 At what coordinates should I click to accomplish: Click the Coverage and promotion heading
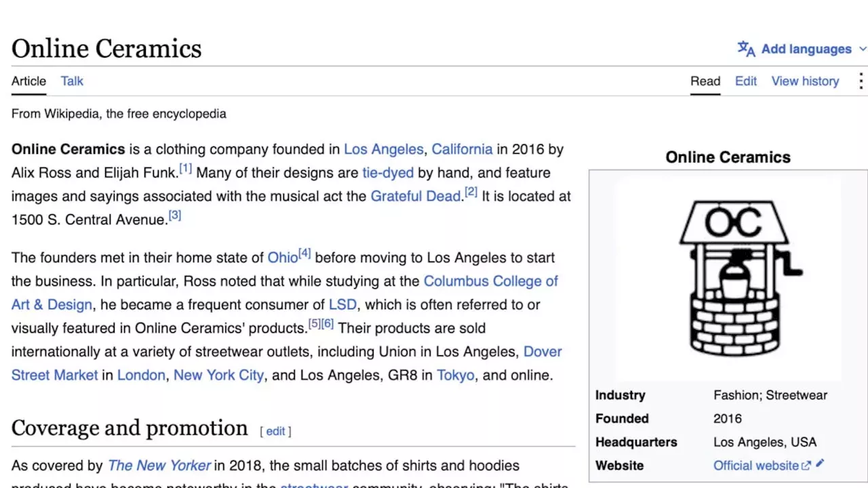coord(130,428)
